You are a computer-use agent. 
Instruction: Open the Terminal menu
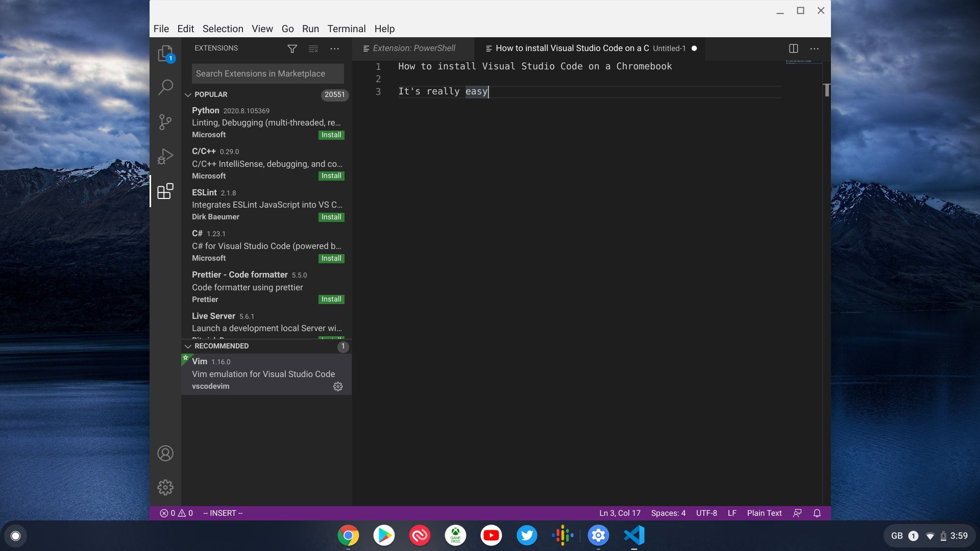click(347, 28)
